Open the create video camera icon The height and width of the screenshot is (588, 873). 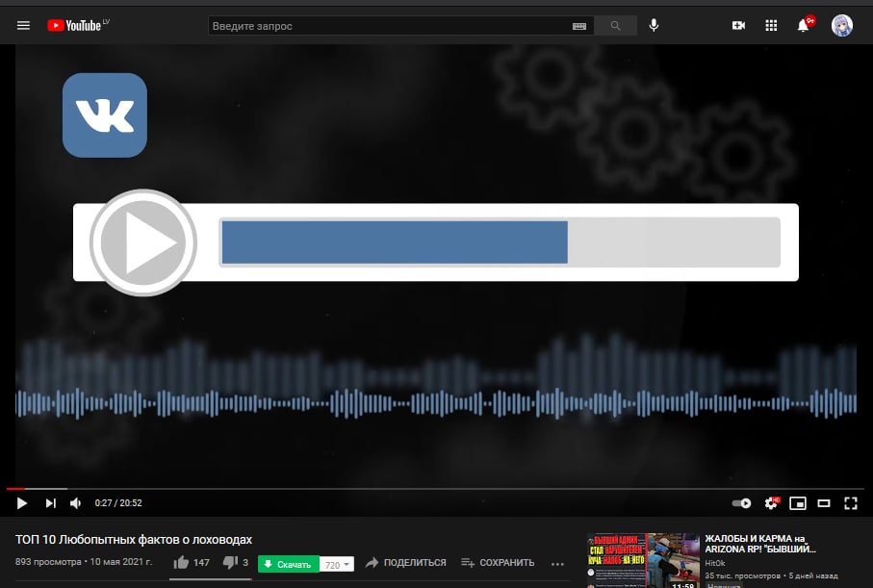point(738,26)
